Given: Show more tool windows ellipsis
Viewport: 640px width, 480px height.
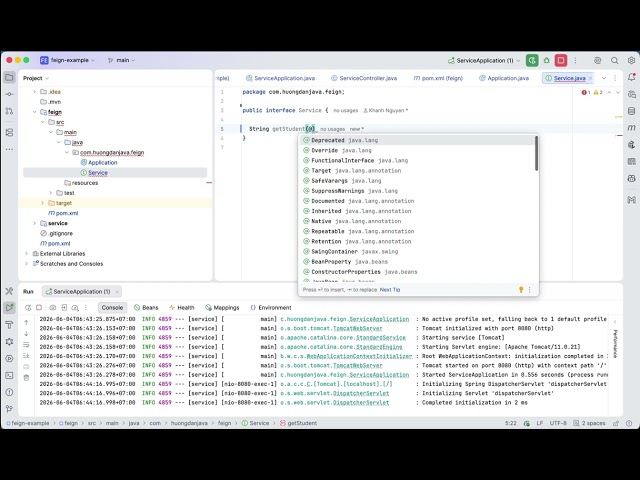Looking at the screenshot, I should (9, 149).
